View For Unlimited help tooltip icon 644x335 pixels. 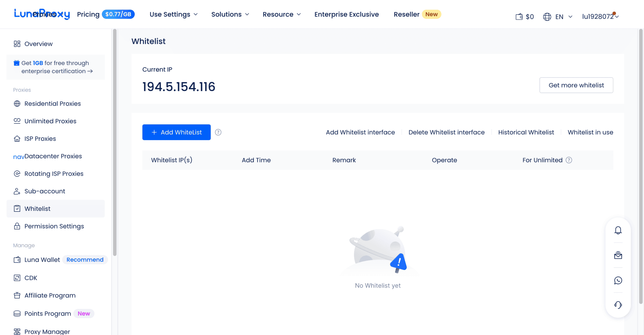[569, 160]
